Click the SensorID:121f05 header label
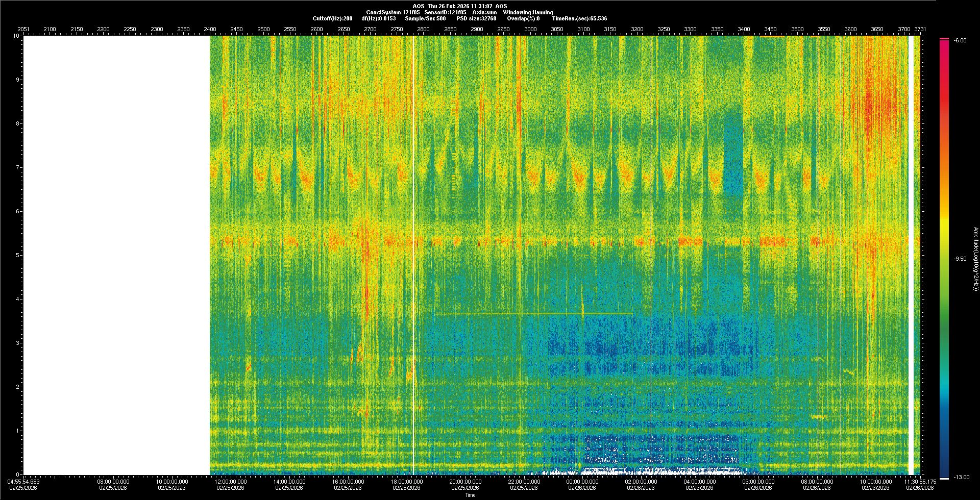This screenshot has width=980, height=500. tap(445, 12)
